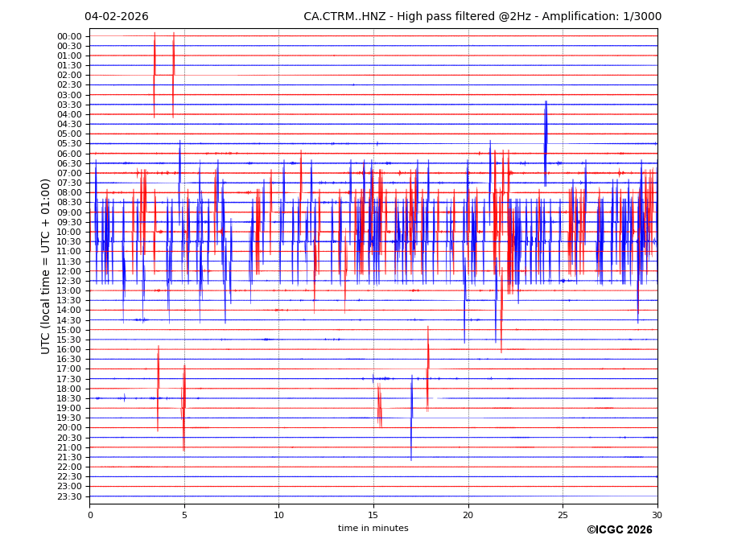Click the 18:30 time row label
The height and width of the screenshot is (560, 746).
coord(69,398)
